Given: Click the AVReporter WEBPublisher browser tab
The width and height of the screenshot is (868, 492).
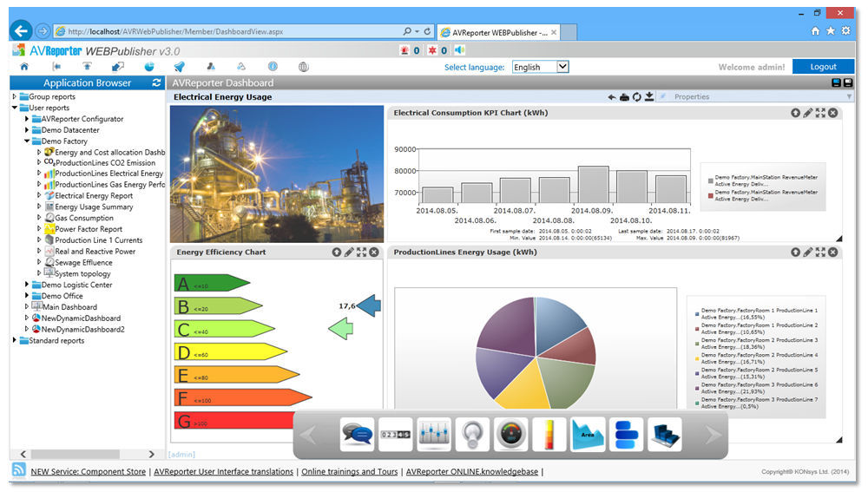Looking at the screenshot, I should [x=498, y=32].
